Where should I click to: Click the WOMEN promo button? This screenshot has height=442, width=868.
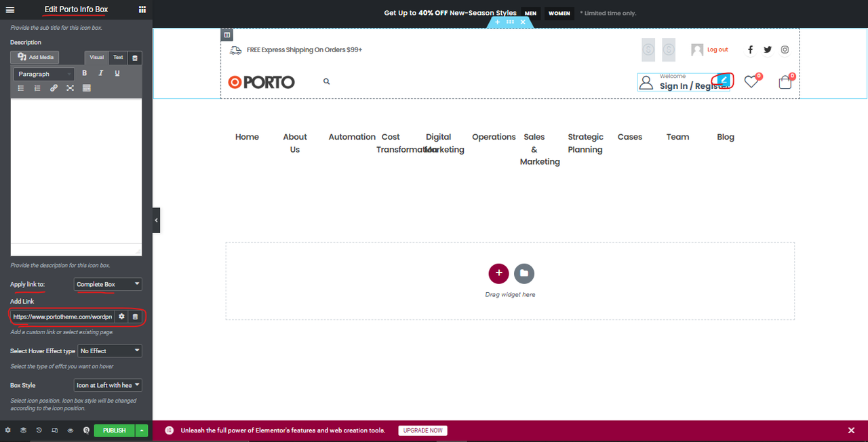pos(559,13)
